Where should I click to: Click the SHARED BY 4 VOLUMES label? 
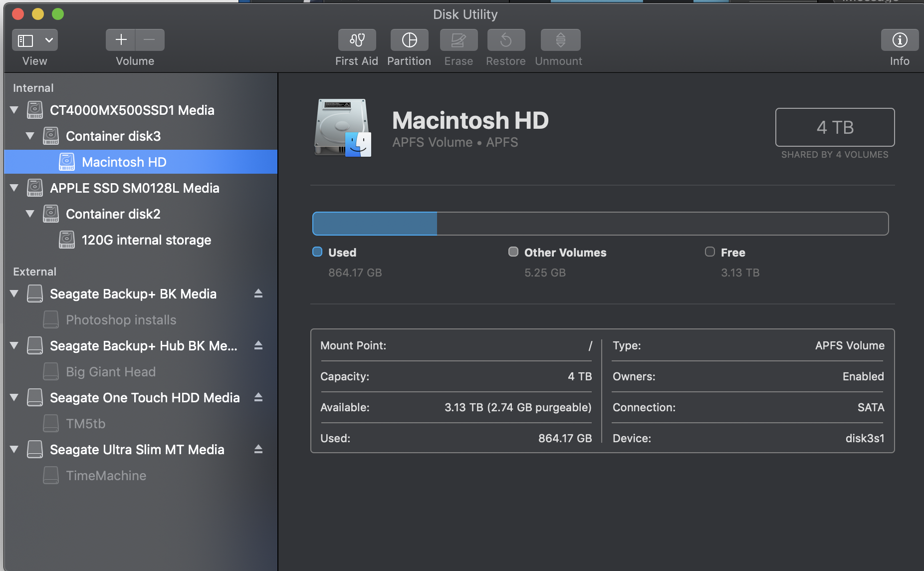point(835,155)
